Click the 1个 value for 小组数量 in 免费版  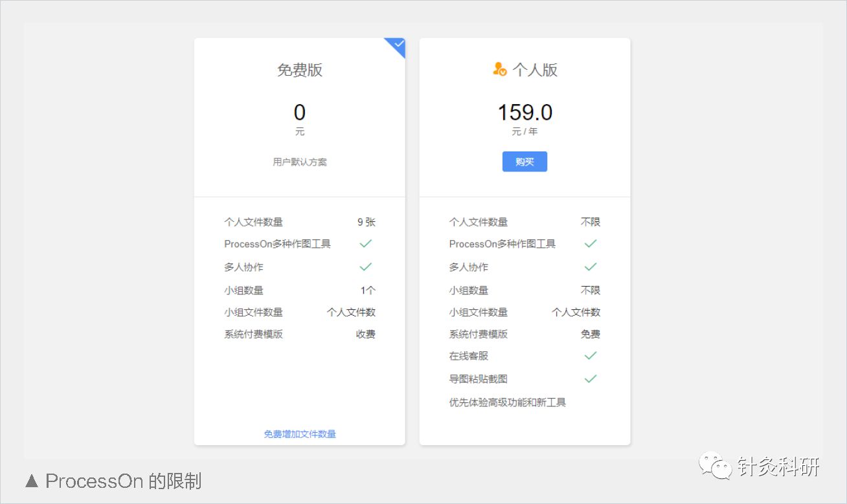coord(368,290)
